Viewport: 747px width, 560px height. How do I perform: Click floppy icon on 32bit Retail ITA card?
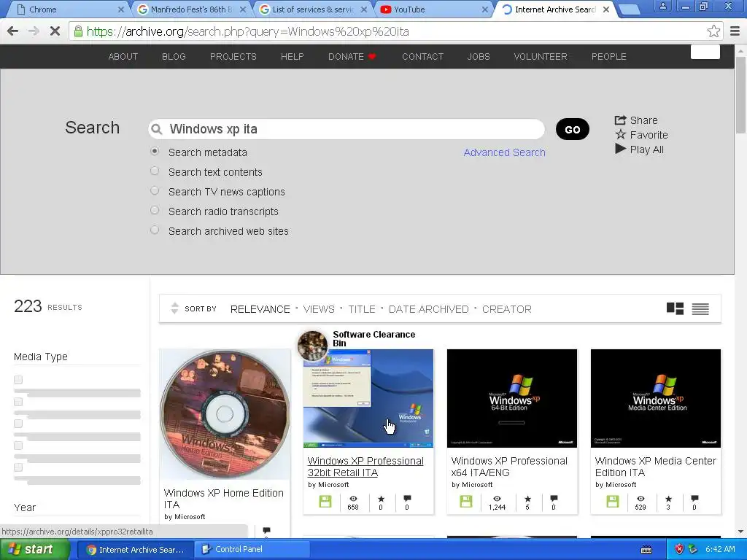[x=325, y=502]
